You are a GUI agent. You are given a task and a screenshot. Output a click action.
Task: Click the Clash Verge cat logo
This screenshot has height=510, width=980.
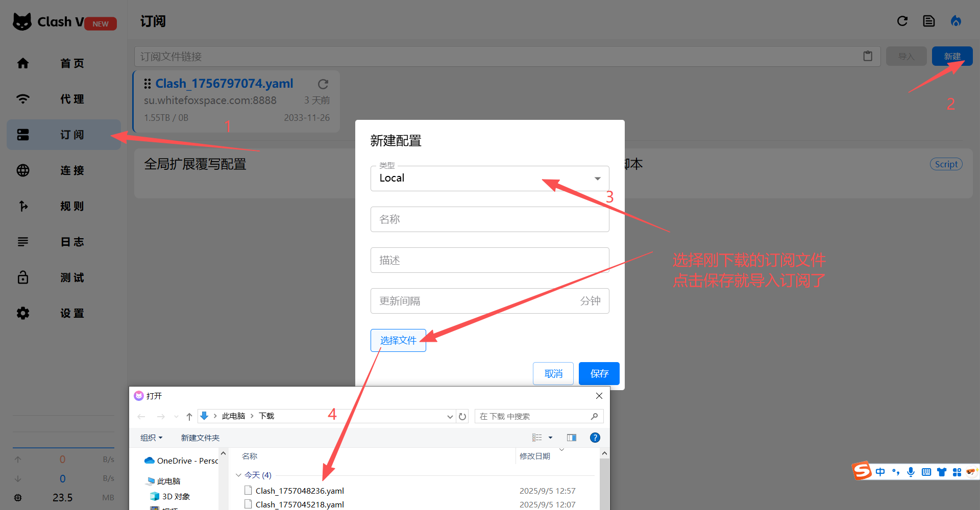tap(22, 22)
